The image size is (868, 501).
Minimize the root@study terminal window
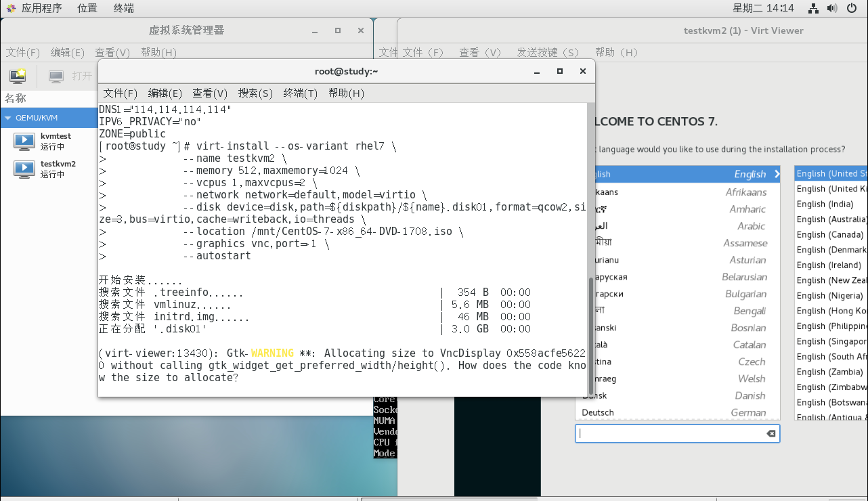click(537, 71)
